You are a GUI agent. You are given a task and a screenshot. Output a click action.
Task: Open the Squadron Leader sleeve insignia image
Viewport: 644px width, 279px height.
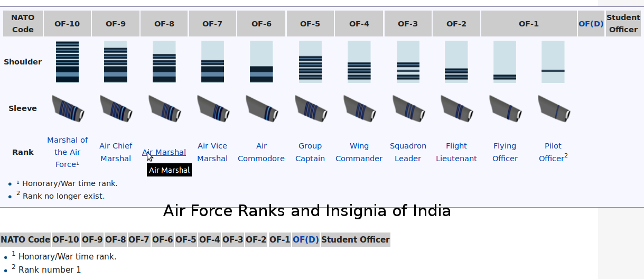[408, 108]
